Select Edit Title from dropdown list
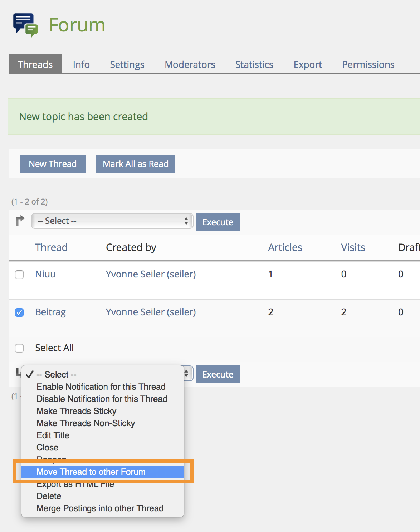 53,435
